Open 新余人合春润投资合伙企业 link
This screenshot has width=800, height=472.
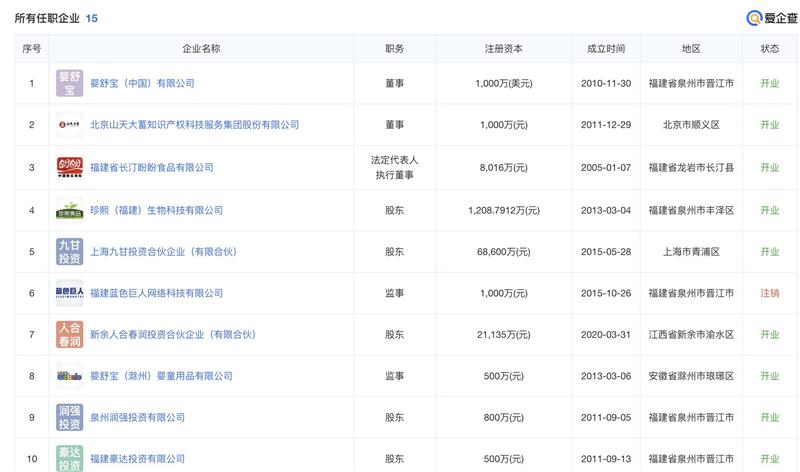pyautogui.click(x=173, y=334)
